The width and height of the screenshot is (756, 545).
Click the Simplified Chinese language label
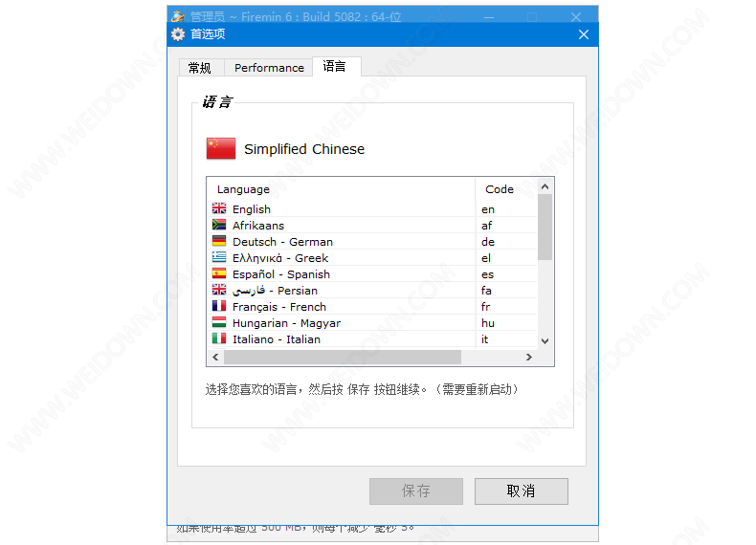[304, 149]
